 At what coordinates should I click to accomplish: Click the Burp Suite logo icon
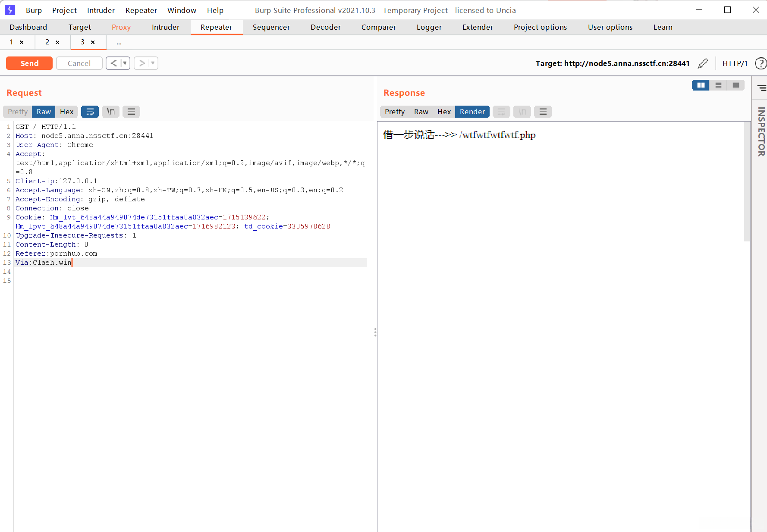[x=9, y=10]
